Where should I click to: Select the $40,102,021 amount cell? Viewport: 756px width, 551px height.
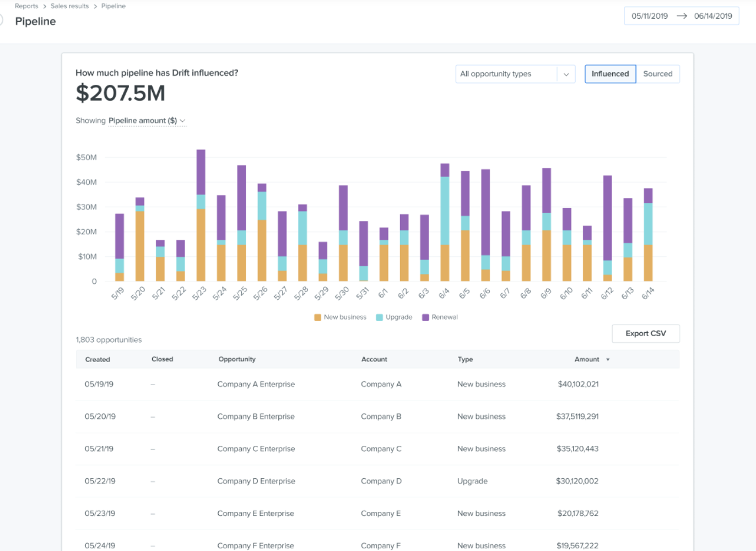click(x=578, y=384)
